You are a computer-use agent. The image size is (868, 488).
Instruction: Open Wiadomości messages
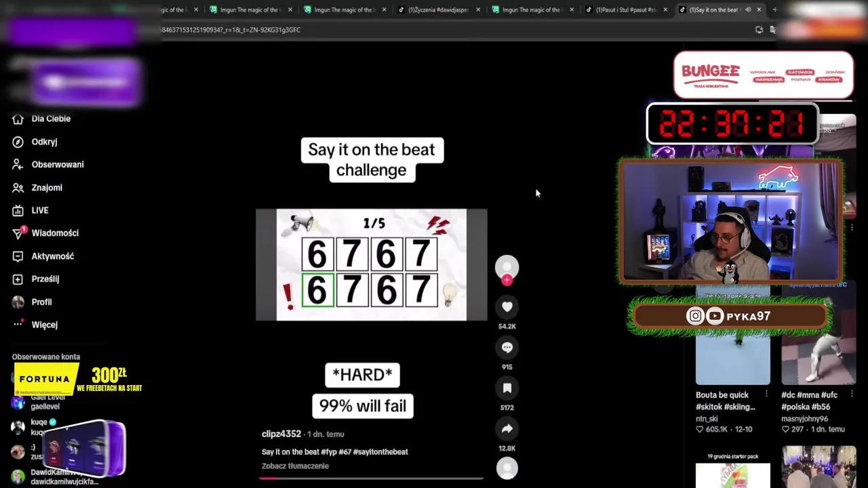tap(46, 233)
